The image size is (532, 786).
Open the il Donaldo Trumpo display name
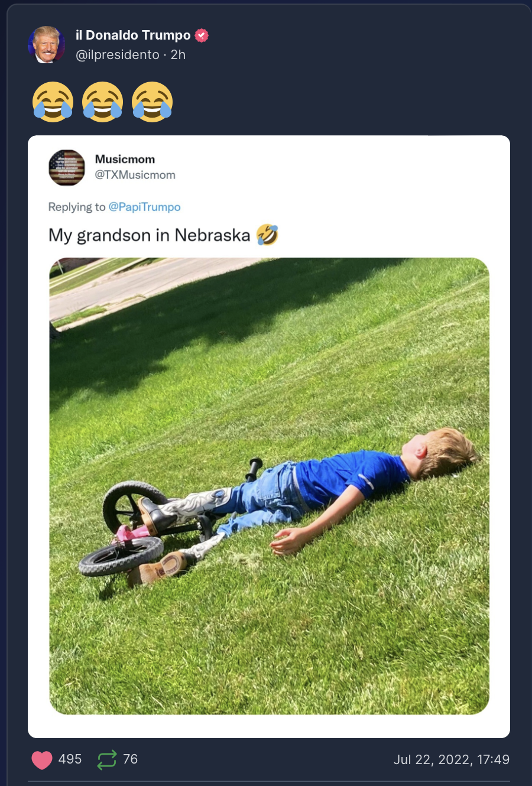point(133,35)
